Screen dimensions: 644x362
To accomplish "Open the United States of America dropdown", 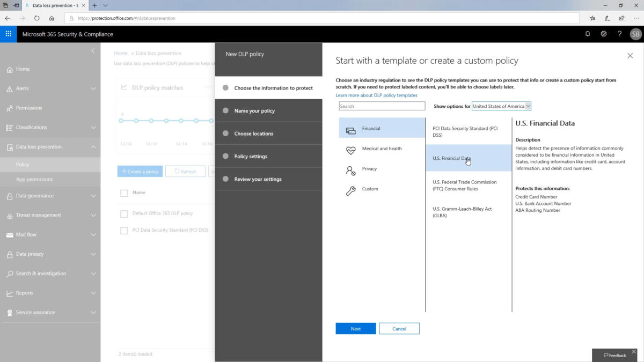I will point(501,106).
